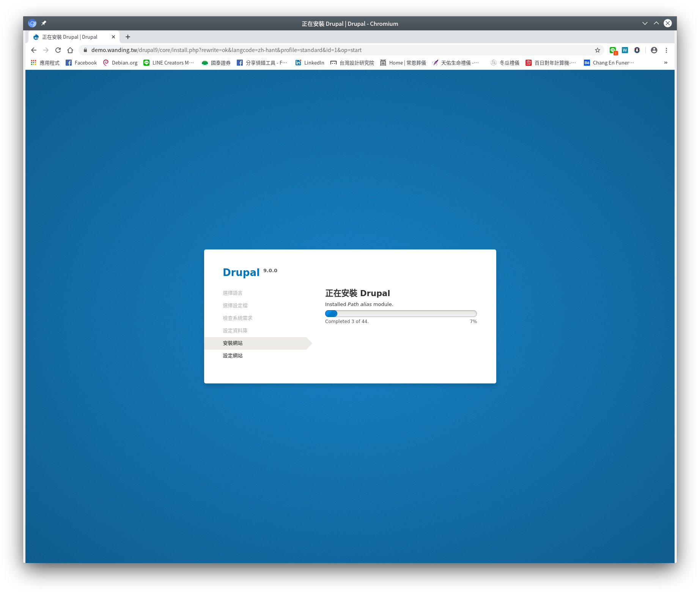Screen dimensions: 700x593
Task: Open the blue W extension icon
Action: coord(625,50)
